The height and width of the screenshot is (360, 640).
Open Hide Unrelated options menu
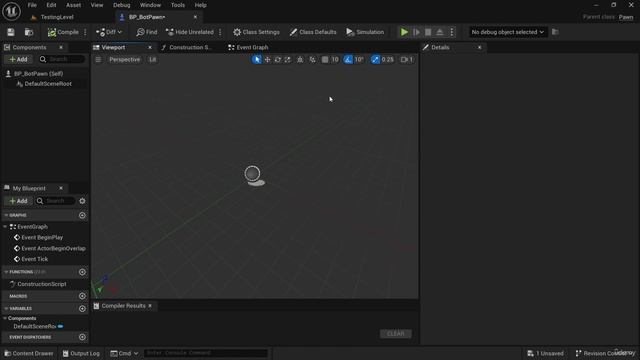[220, 32]
